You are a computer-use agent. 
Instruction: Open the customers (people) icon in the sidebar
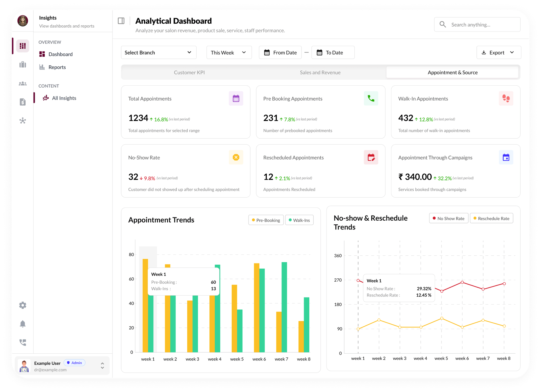tap(23, 83)
